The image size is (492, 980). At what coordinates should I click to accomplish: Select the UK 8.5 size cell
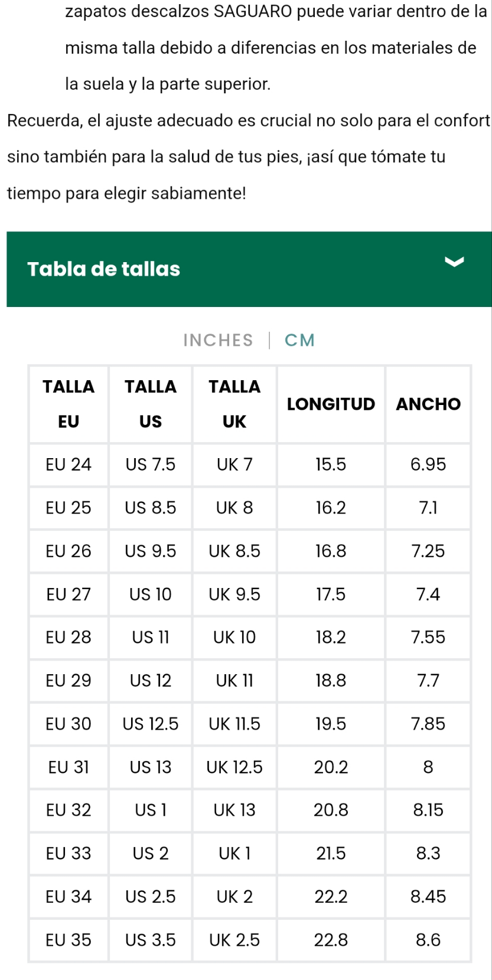[x=234, y=551]
